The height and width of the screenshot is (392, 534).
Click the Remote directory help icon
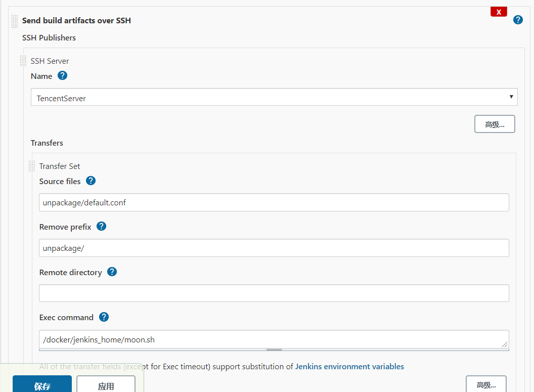[111, 272]
